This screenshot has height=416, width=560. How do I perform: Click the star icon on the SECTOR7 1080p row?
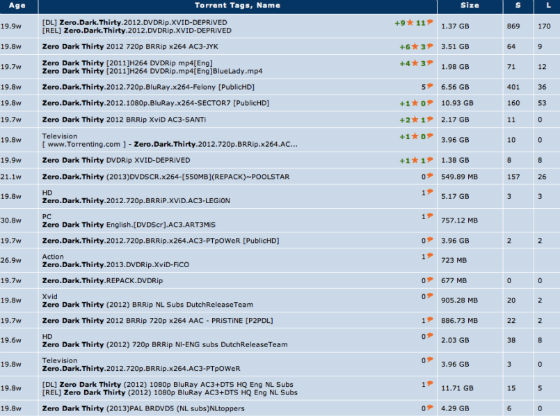(415, 103)
